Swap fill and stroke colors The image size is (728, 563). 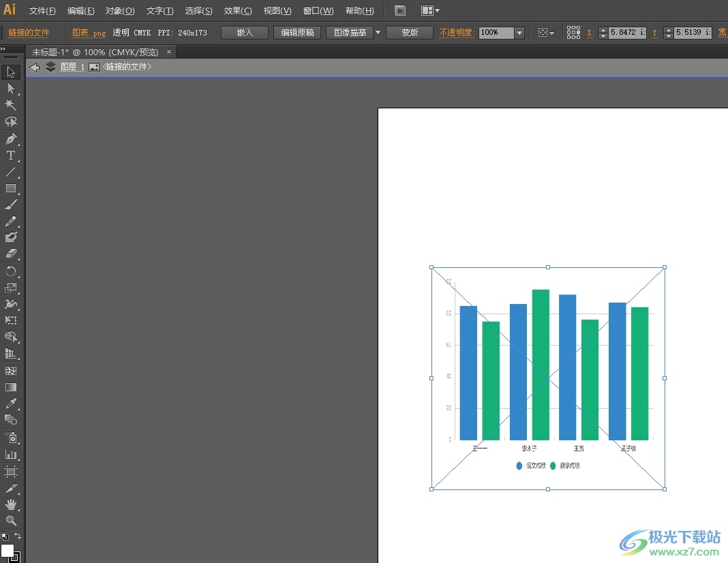click(18, 536)
